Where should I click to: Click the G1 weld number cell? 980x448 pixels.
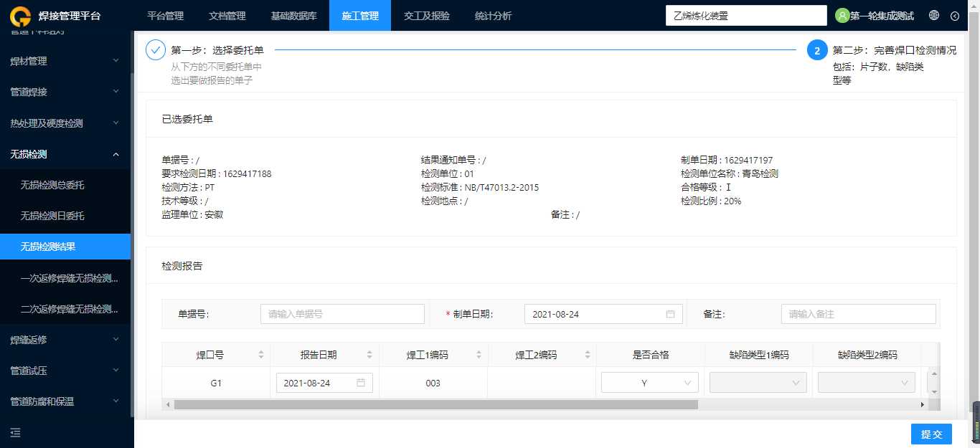pyautogui.click(x=216, y=383)
